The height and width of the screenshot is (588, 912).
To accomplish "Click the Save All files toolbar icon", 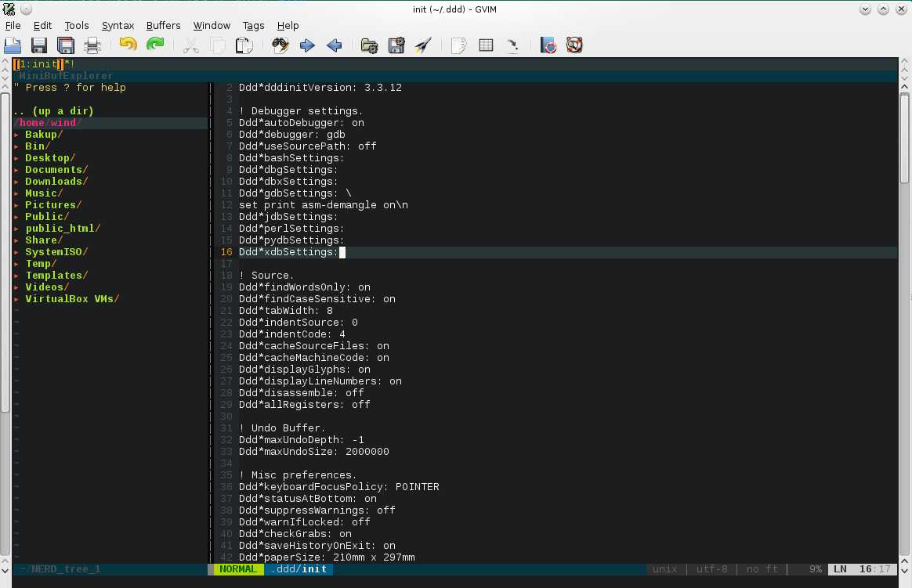I will coord(66,45).
